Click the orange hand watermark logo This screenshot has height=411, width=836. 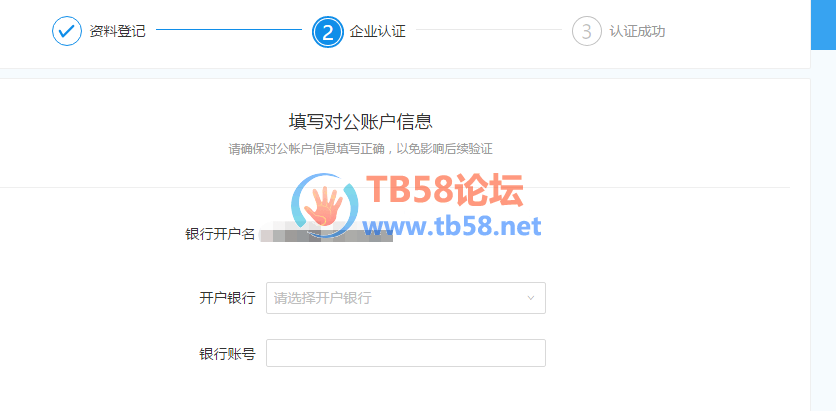[x=324, y=205]
